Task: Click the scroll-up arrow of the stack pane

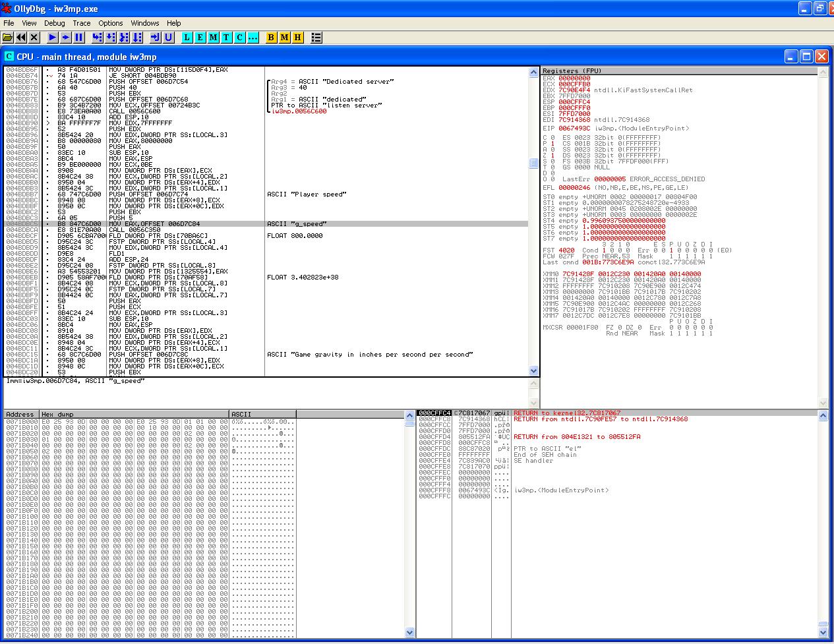Action: click(x=823, y=415)
